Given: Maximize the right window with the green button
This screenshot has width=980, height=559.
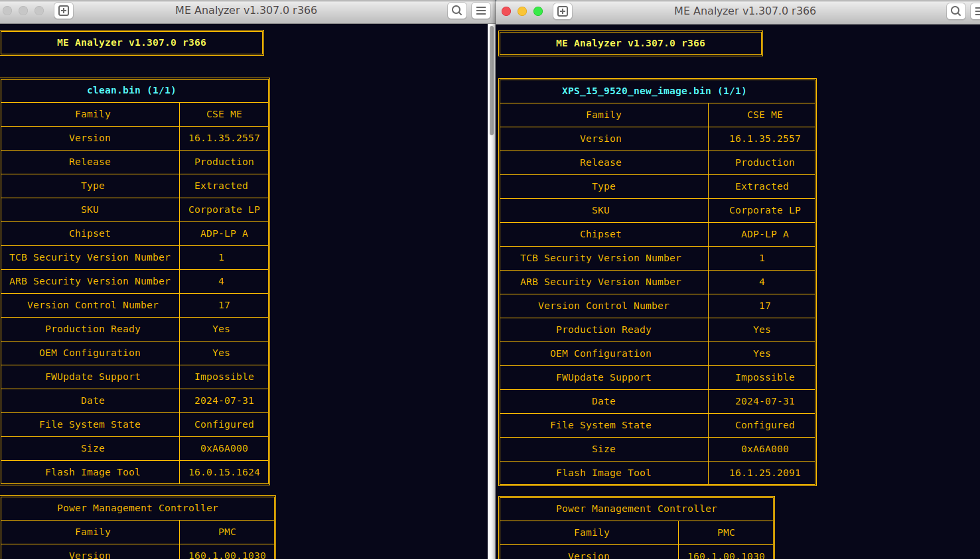Looking at the screenshot, I should [538, 11].
